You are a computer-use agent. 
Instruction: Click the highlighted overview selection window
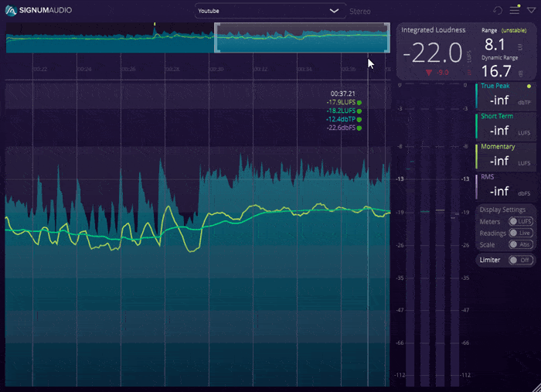pyautogui.click(x=301, y=37)
